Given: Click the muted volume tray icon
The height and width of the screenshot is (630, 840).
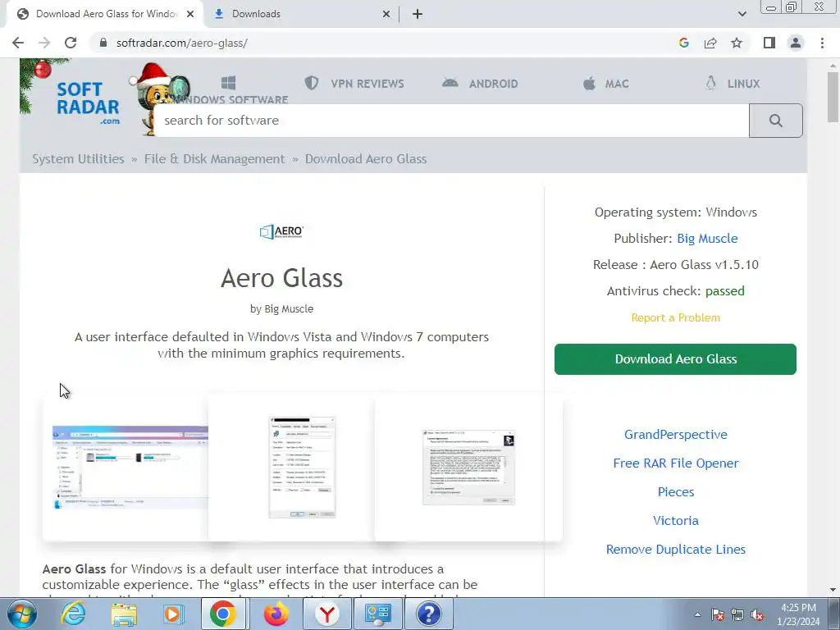Looking at the screenshot, I should (757, 615).
